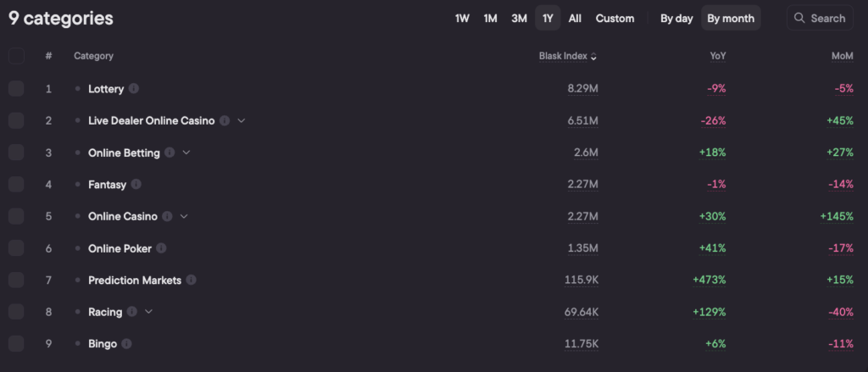Open the Prediction Markets category

(135, 280)
